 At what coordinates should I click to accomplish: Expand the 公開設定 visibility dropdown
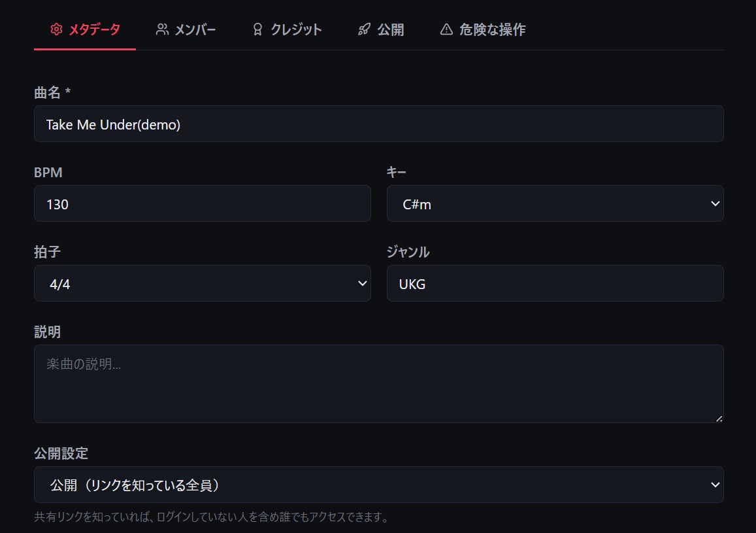[378, 485]
